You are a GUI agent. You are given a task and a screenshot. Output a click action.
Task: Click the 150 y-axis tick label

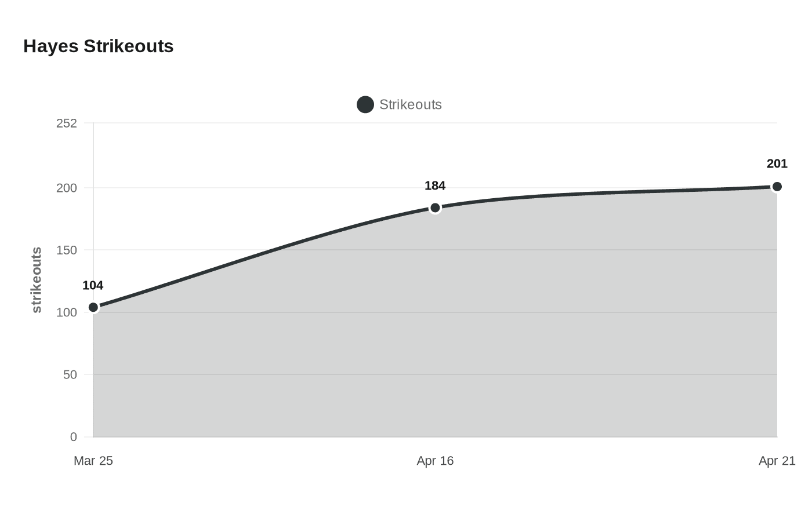click(67, 250)
